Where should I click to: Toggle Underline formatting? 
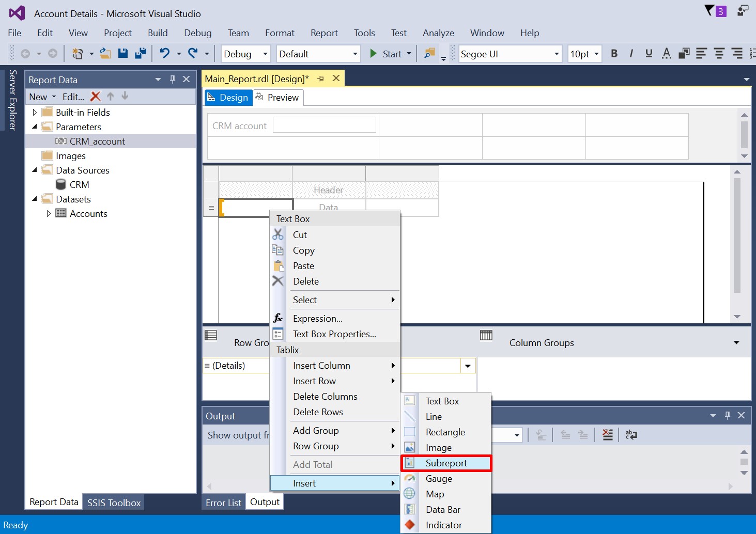pos(649,53)
